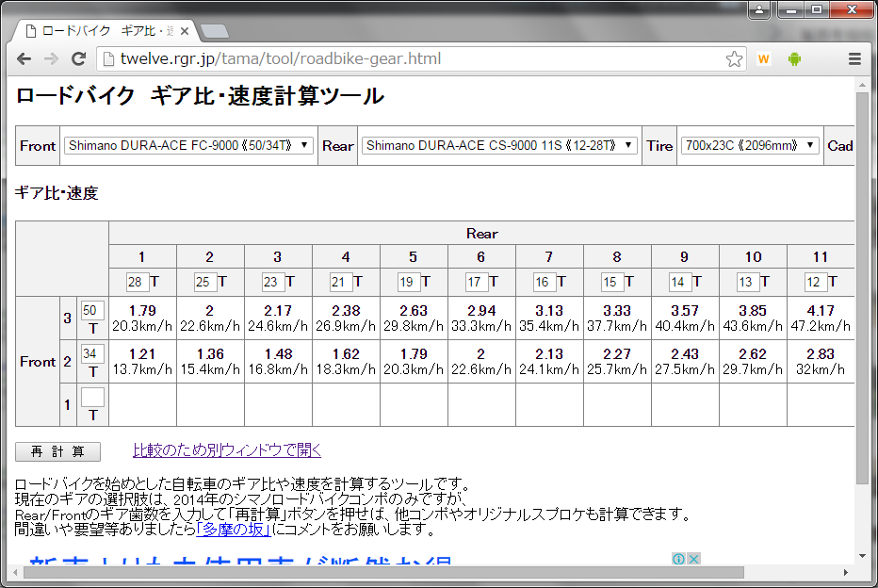Click the cell showing 2.17 24.6km/h
878x588 pixels.
click(x=278, y=318)
